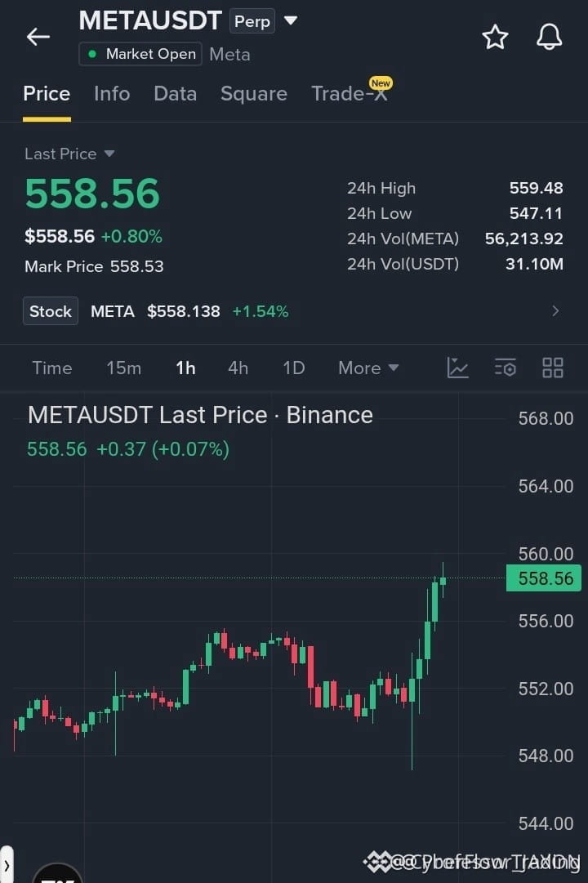Select the Time chart interval
The image size is (588, 883).
tap(51, 368)
